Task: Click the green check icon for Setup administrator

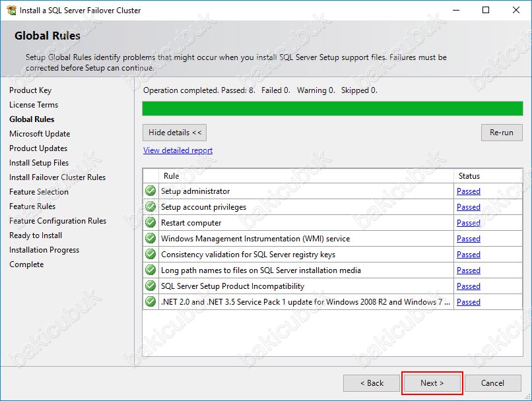Action: point(150,191)
